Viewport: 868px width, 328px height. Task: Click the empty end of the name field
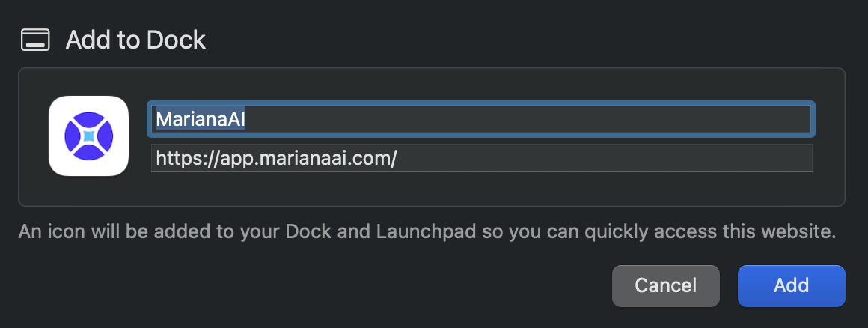(x=599, y=120)
